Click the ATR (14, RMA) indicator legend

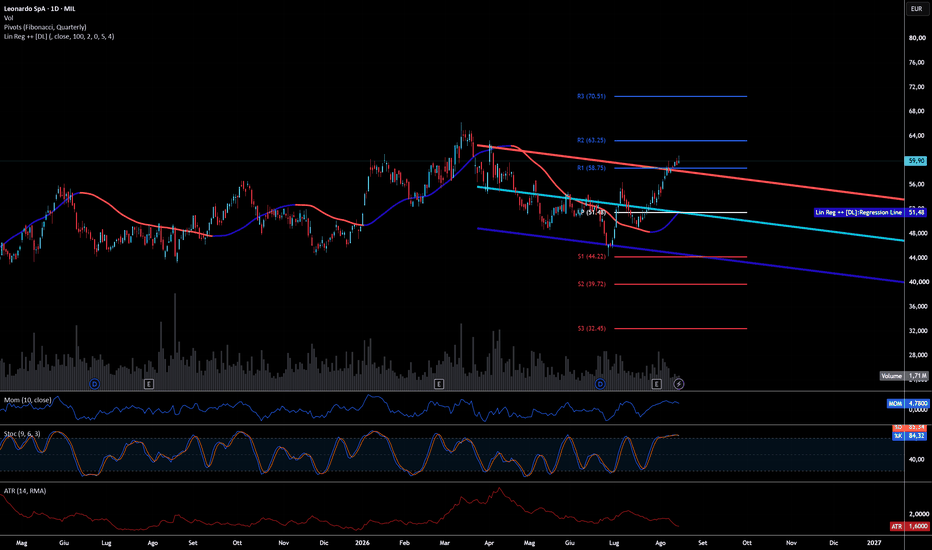(25, 491)
